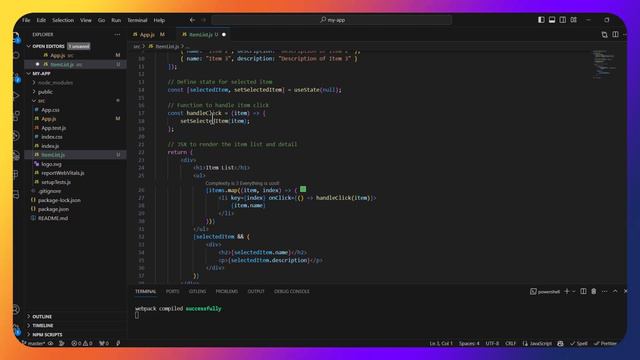Image resolution: width=640 pixels, height=360 pixels.
Task: Switch to the OUTPUT panel tab
Action: (256, 291)
